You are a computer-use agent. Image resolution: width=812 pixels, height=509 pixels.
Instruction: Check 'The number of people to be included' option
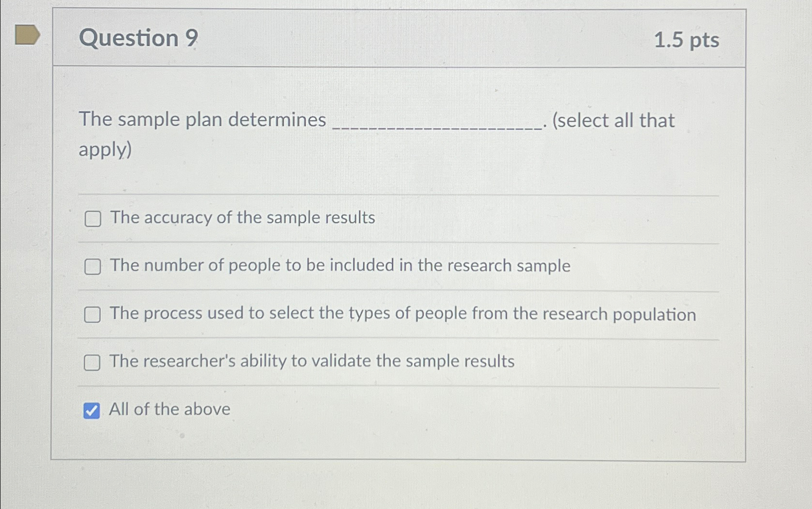click(93, 266)
